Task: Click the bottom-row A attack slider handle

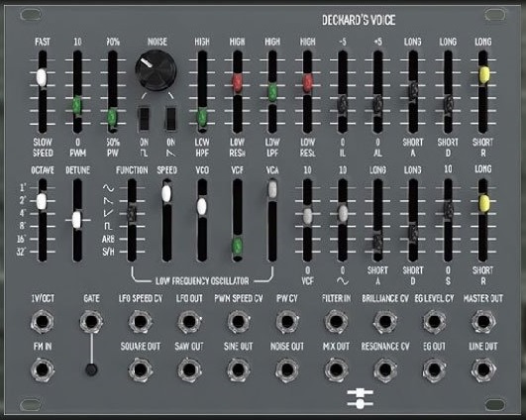Action: [x=377, y=243]
